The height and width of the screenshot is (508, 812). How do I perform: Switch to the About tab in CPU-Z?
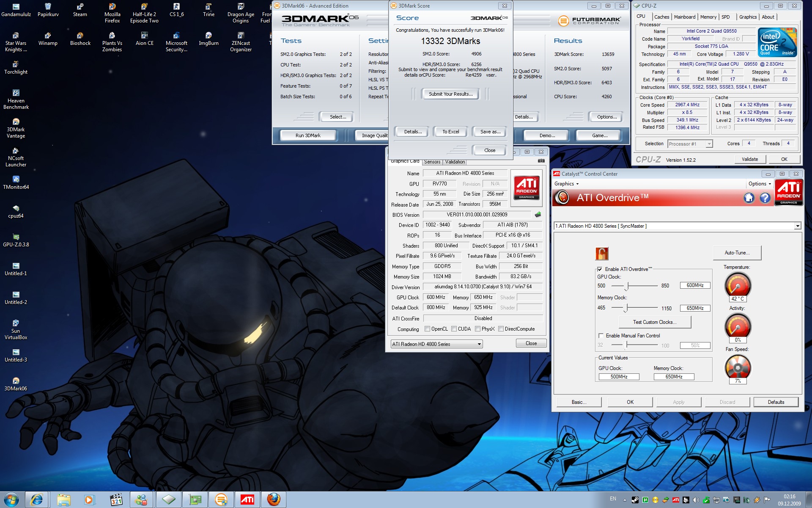pos(768,17)
